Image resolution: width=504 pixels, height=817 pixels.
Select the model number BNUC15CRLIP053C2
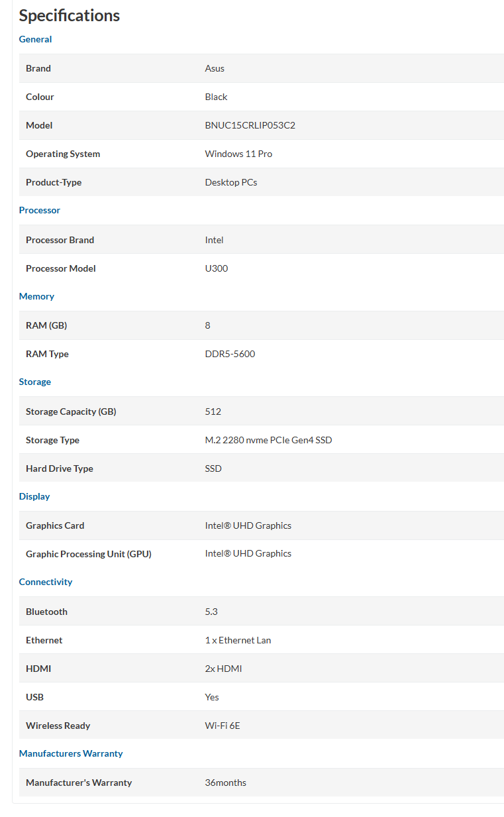click(250, 125)
